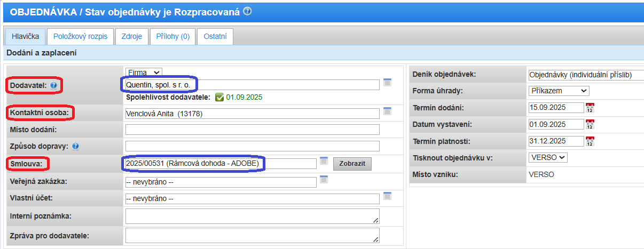Open the Tisknout objednávku dropdown showing VERSO

[x=548, y=157]
